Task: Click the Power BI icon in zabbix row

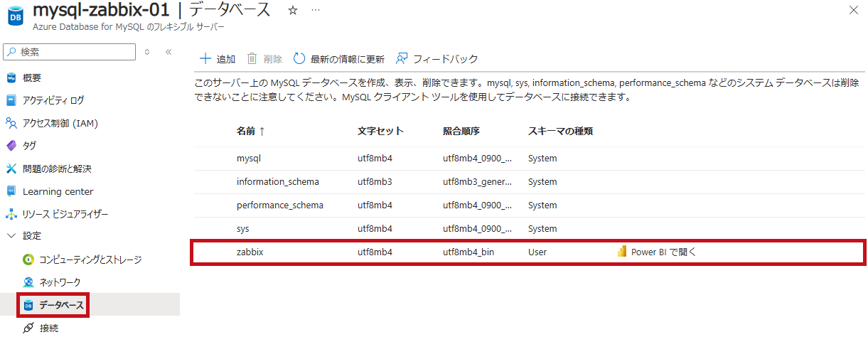Action: (x=622, y=252)
